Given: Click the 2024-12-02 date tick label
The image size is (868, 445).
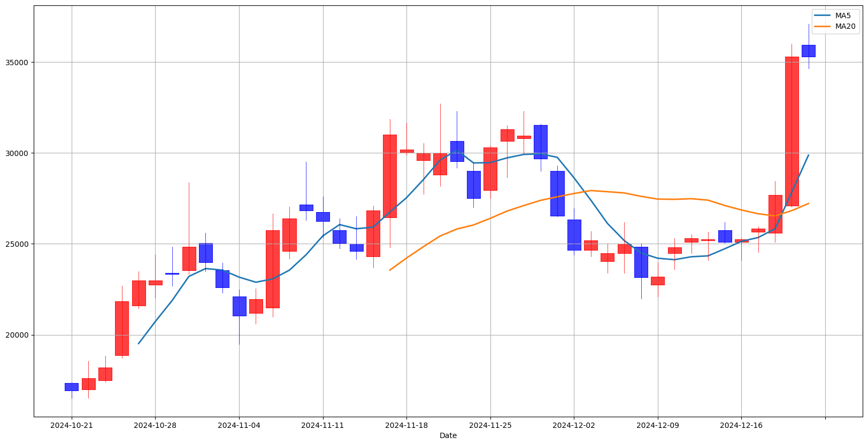Looking at the screenshot, I should coord(574,425).
